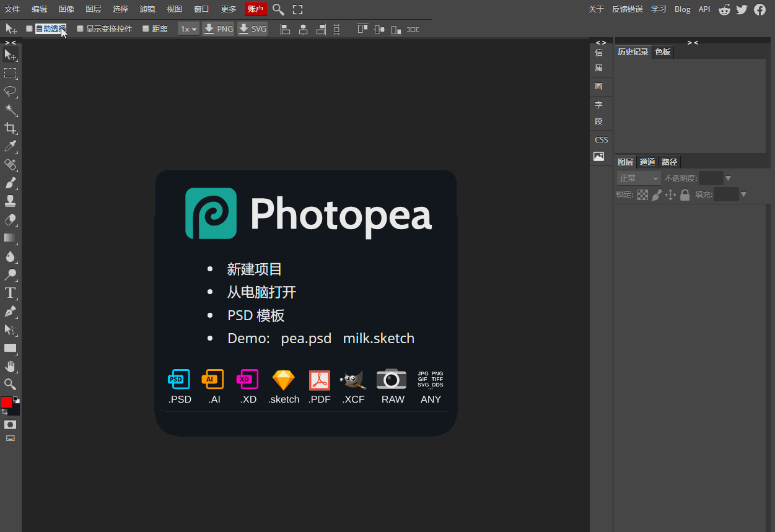Image resolution: width=775 pixels, height=532 pixels.
Task: Click the red 账户 account button
Action: [x=256, y=9]
